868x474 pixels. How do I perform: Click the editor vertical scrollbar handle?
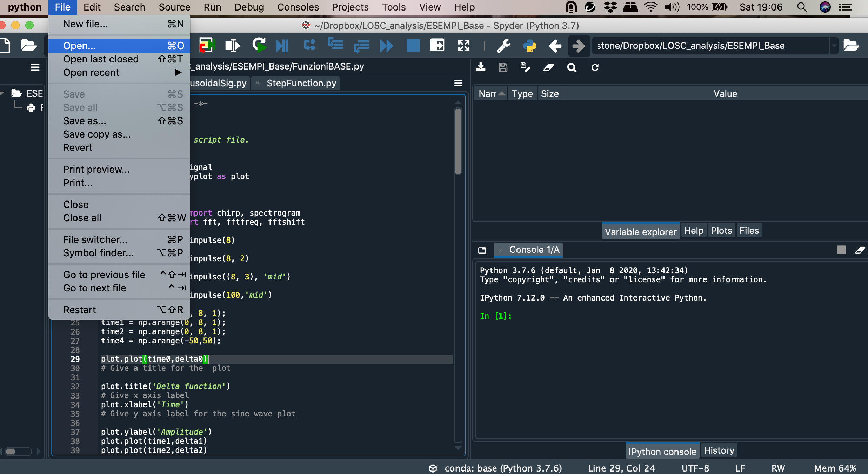(458, 141)
